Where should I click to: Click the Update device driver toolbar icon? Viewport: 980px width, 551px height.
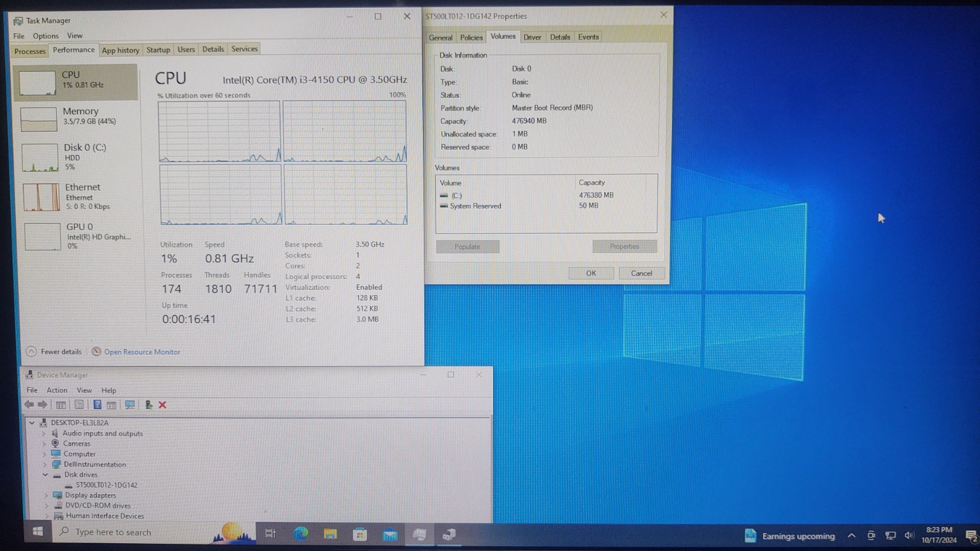148,405
